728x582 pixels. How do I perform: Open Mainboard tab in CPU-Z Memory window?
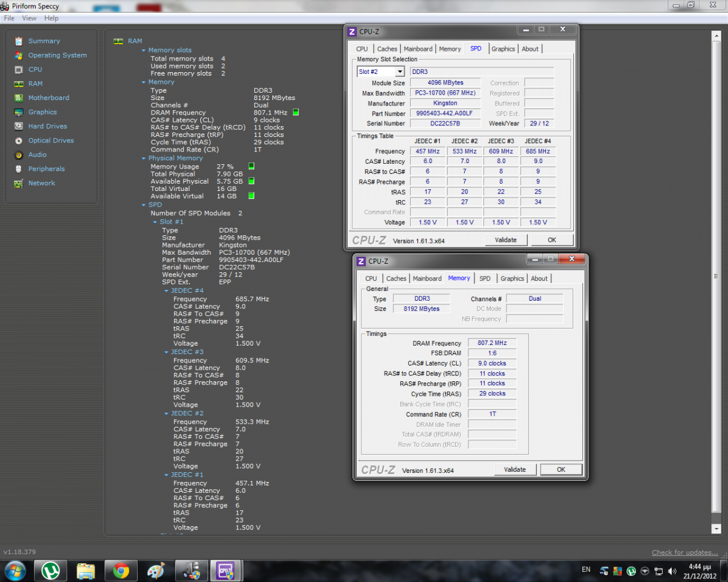[427, 279]
